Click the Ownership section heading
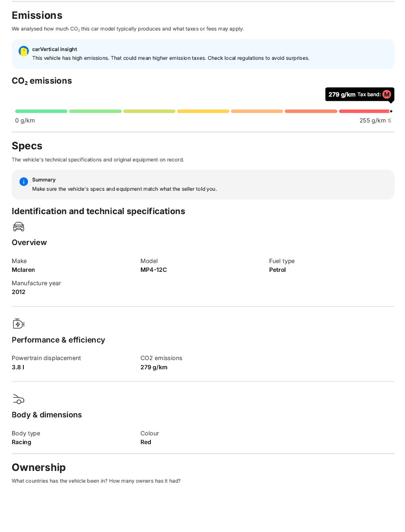The image size is (405, 532). (39, 468)
